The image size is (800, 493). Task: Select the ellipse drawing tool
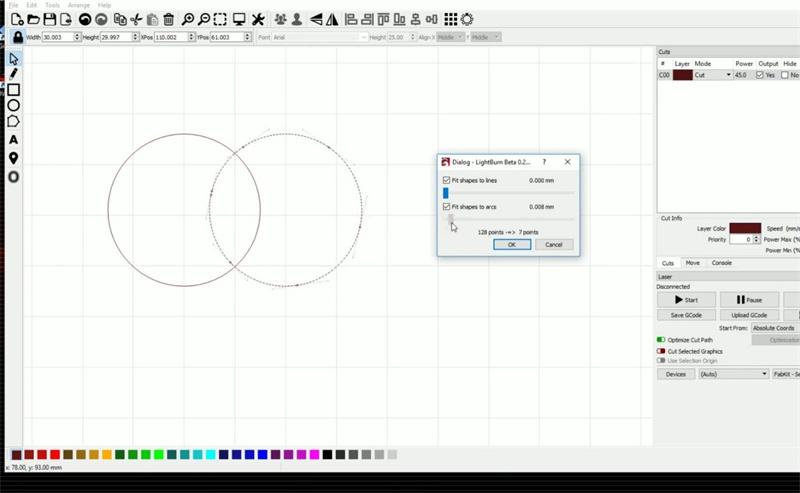pyautogui.click(x=14, y=106)
